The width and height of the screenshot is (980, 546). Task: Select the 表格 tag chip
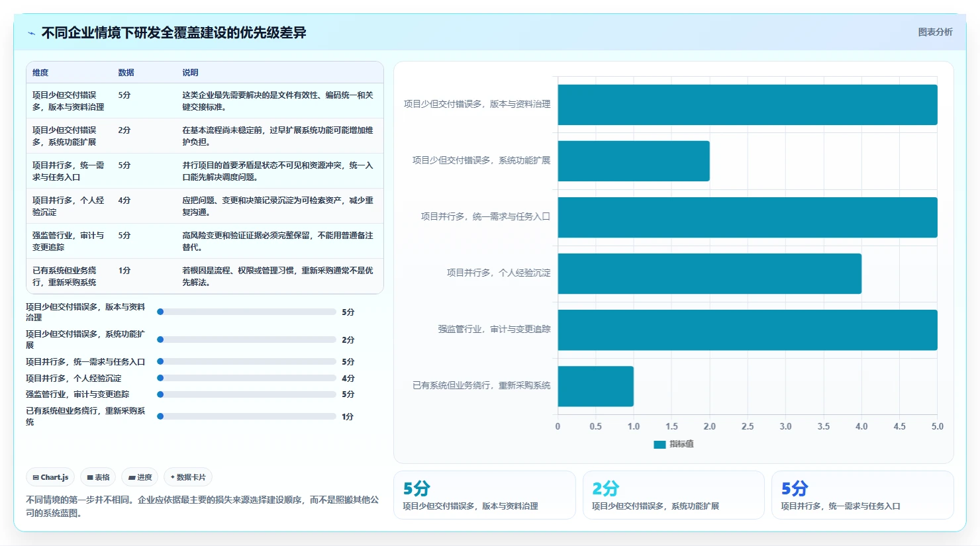[98, 477]
